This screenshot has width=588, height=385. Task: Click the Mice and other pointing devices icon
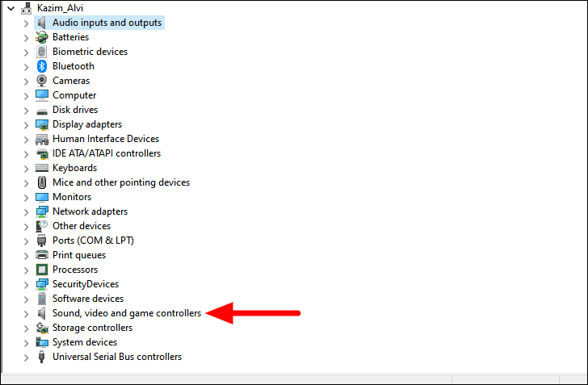pos(42,182)
